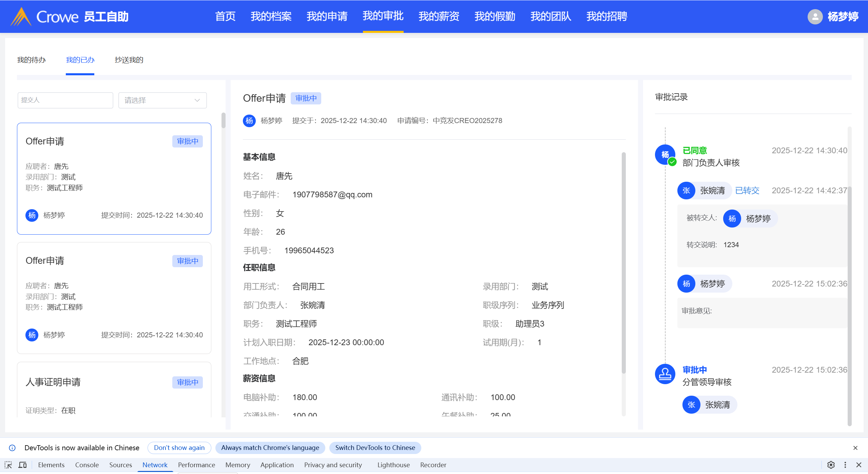Open the Network DevTools tab
This screenshot has height=474, width=868.
[155, 465]
